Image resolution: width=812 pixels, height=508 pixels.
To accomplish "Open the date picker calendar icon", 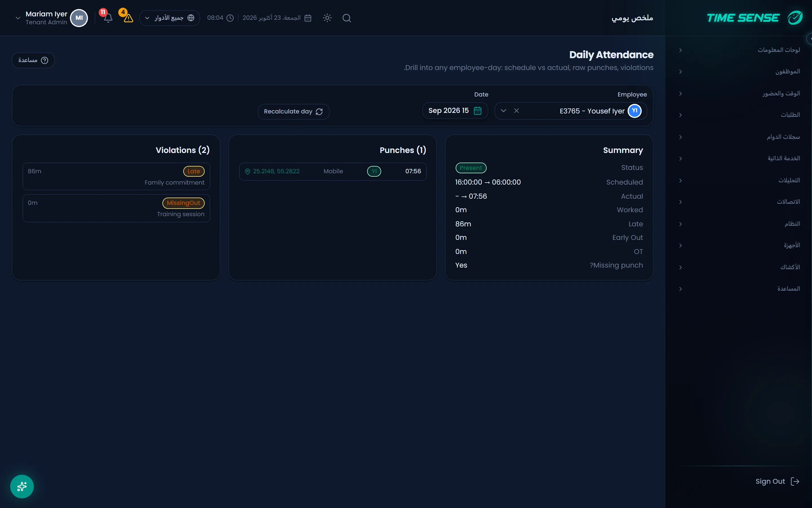I will (x=477, y=111).
